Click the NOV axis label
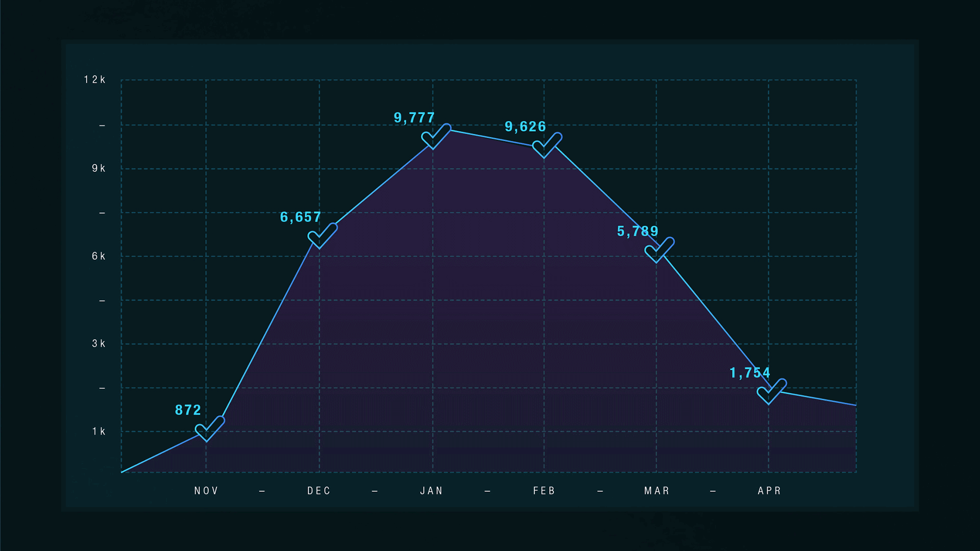 (206, 491)
